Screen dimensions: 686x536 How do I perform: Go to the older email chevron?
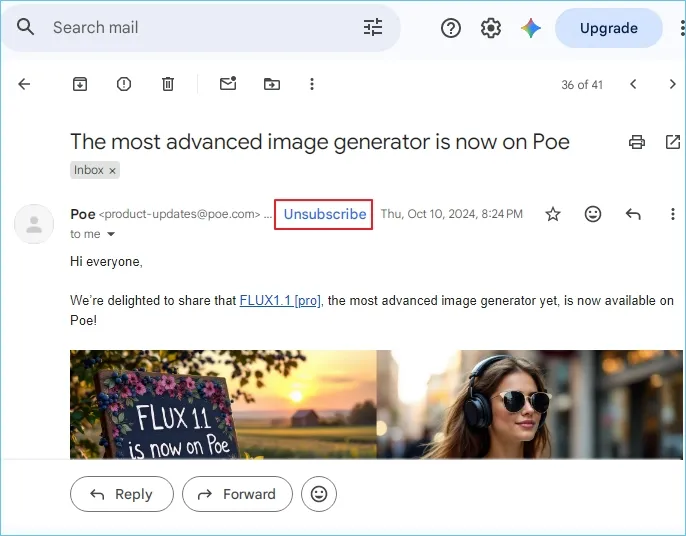pyautogui.click(x=672, y=84)
